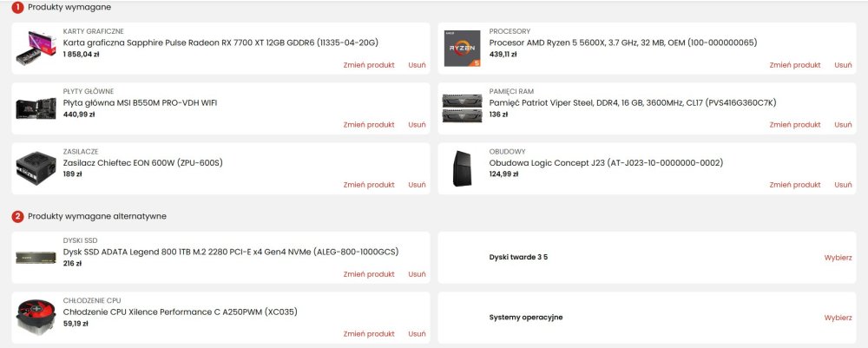This screenshot has width=868, height=348.
Task: Remove the Chieftec EON power supply
Action: (417, 185)
